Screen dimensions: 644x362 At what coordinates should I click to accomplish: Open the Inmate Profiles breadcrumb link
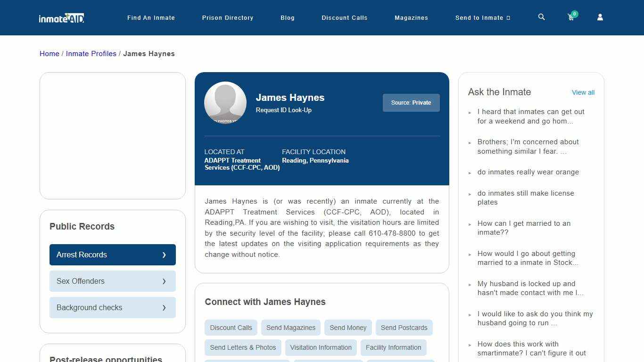point(91,53)
